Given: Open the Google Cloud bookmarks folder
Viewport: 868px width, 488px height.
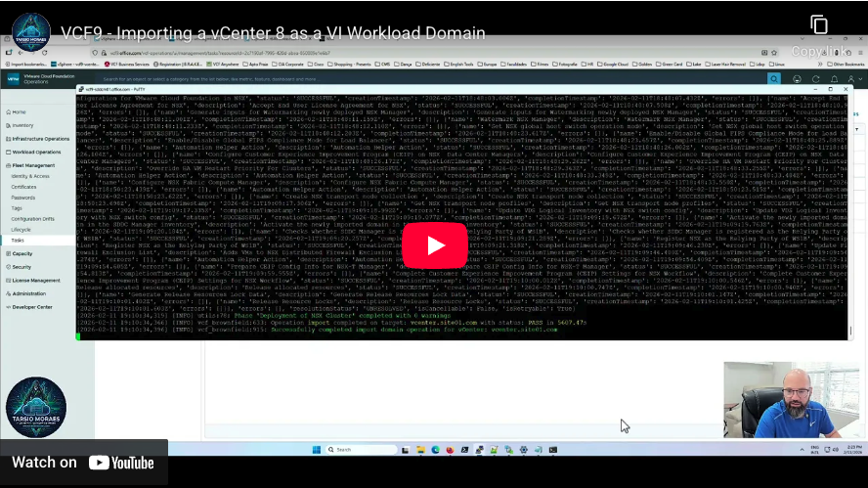Looking at the screenshot, I should tap(613, 65).
